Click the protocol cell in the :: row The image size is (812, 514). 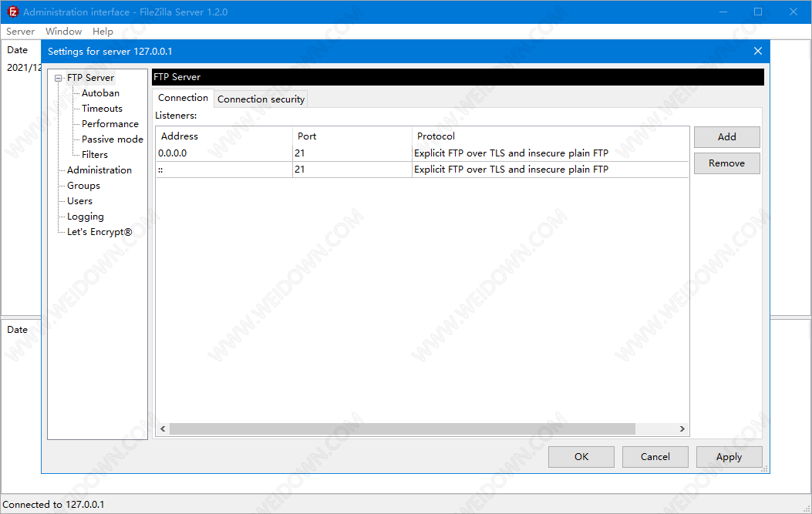pos(551,170)
